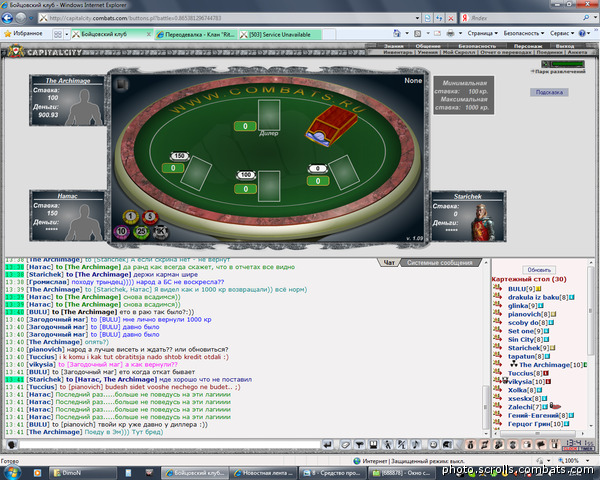This screenshot has width=600, height=480.
Task: Open the smiley emoticons icon
Action: [433, 444]
